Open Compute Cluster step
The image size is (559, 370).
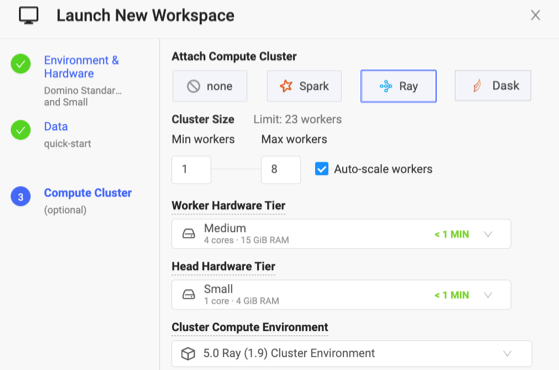coord(88,193)
